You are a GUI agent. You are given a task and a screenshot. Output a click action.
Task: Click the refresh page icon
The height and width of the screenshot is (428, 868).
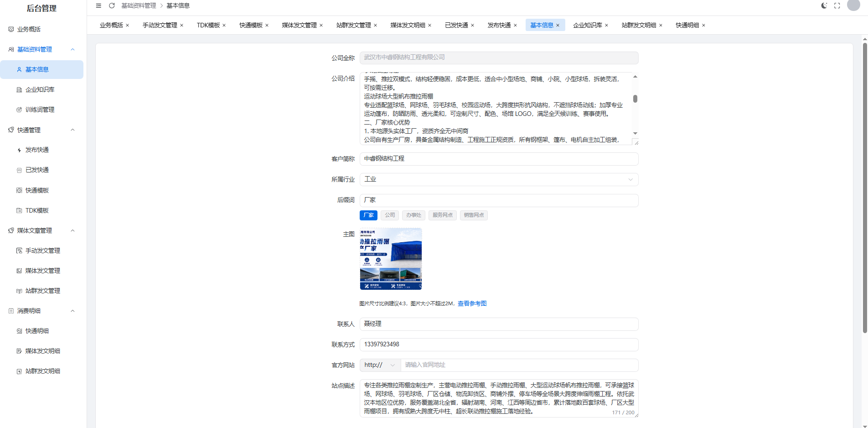click(x=112, y=5)
